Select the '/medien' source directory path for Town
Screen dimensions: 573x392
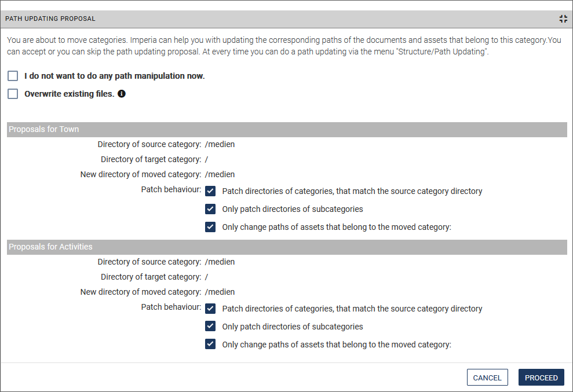(220, 144)
